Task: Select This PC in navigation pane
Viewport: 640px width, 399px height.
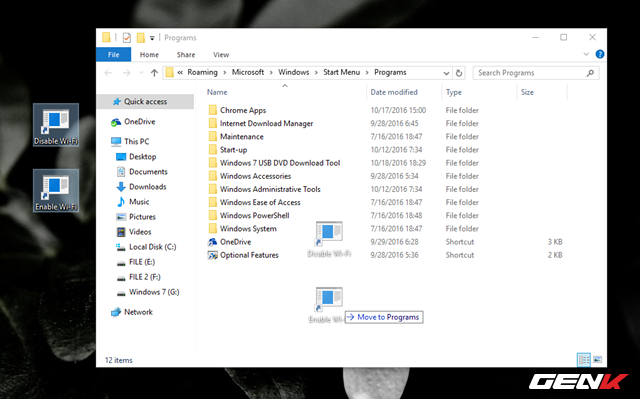Action: click(136, 142)
